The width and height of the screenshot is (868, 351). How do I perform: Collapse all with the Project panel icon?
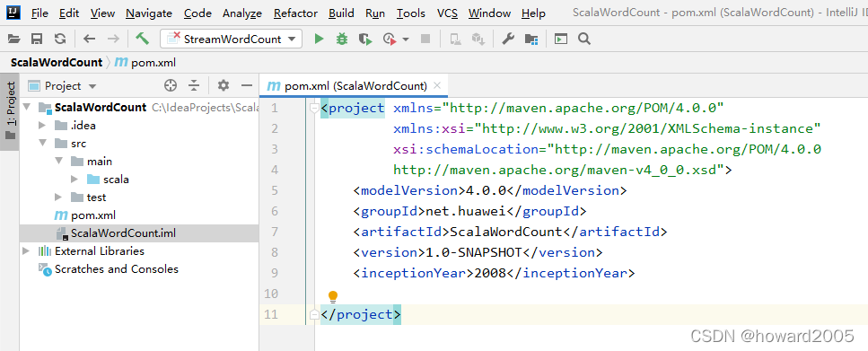194,85
